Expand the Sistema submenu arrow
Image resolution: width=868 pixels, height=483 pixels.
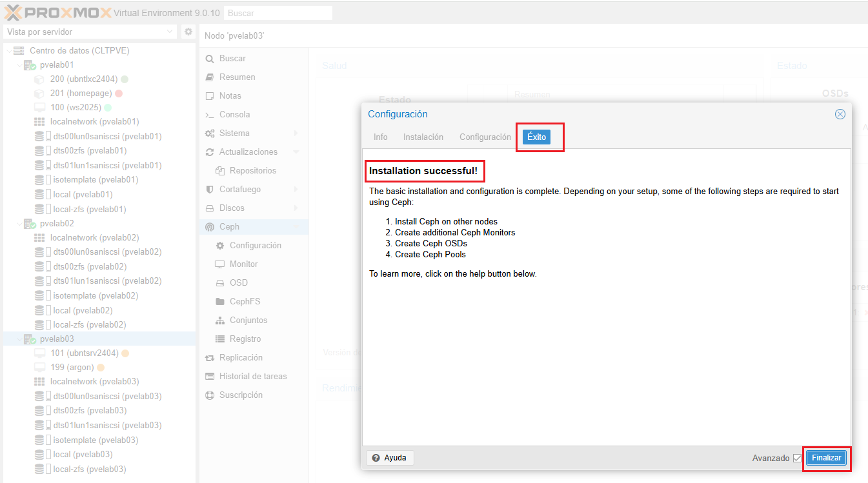296,133
